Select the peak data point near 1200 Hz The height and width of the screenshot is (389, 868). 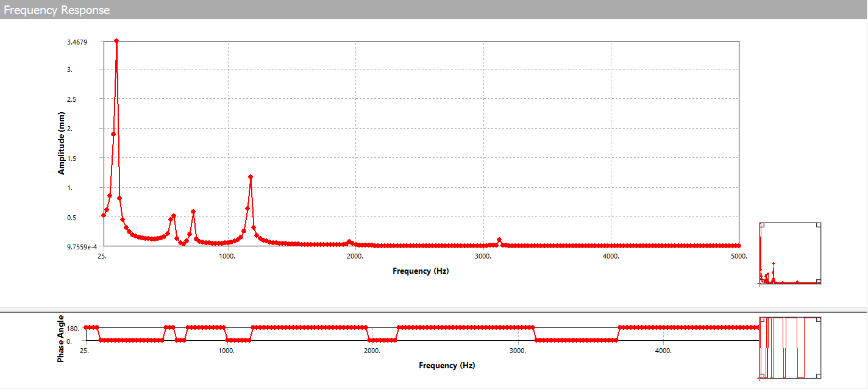click(x=251, y=177)
